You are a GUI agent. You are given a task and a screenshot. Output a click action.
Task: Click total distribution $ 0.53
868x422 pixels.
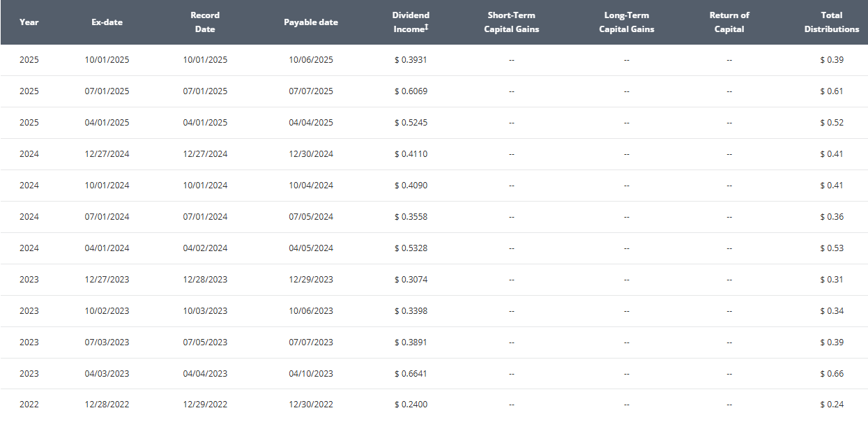[832, 248]
